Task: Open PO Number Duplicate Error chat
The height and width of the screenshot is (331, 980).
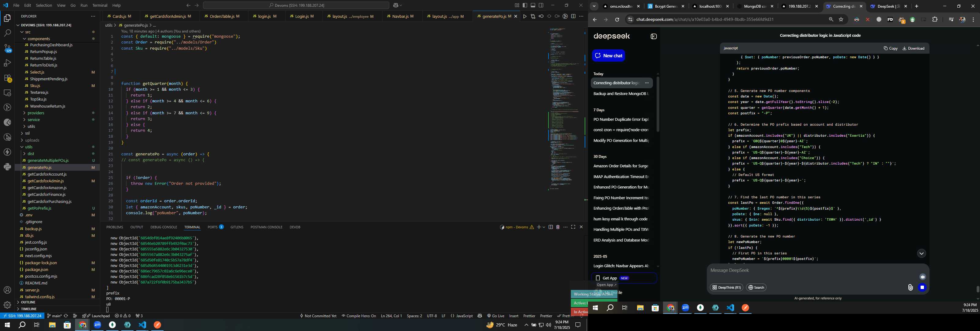Action: click(x=621, y=120)
